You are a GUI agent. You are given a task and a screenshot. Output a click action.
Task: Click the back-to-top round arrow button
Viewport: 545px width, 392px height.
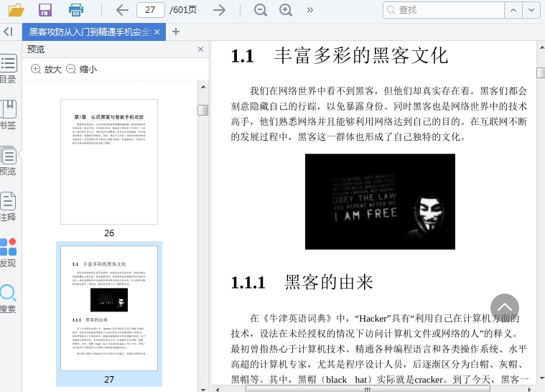(x=505, y=308)
